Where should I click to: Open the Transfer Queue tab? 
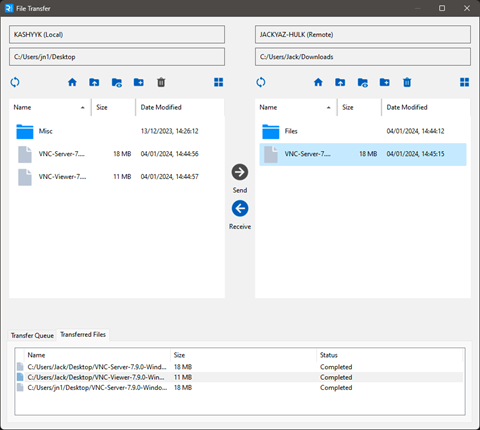[32, 335]
